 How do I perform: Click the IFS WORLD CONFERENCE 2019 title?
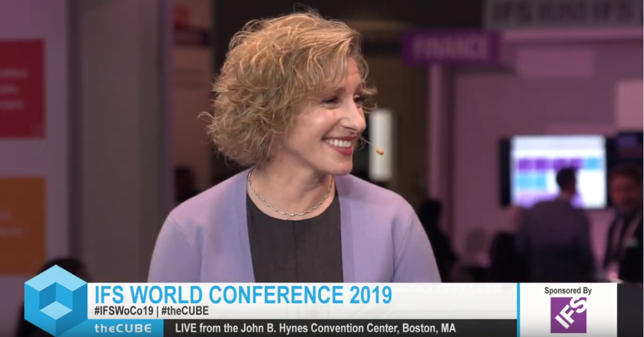click(242, 295)
